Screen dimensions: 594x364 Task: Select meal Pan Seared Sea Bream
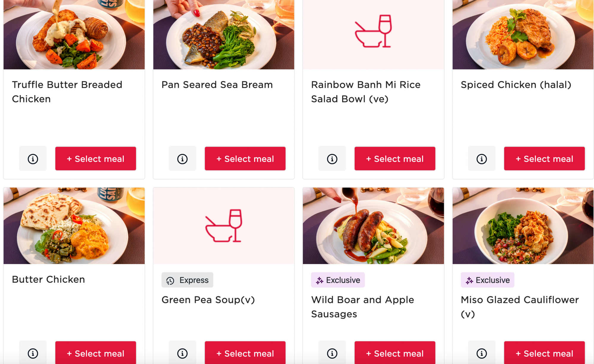(x=245, y=158)
